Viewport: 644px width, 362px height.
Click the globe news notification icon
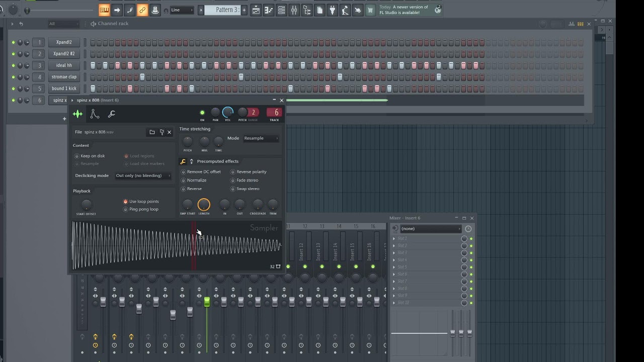click(438, 10)
